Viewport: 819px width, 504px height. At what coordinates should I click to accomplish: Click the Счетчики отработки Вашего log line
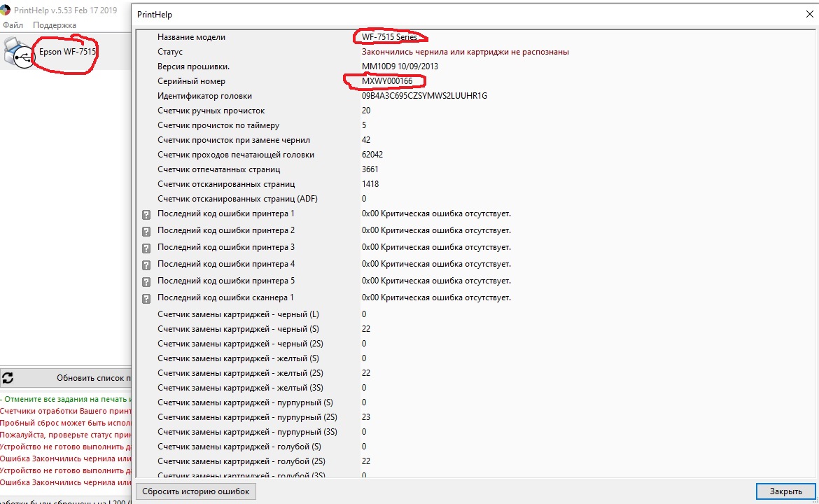65,411
